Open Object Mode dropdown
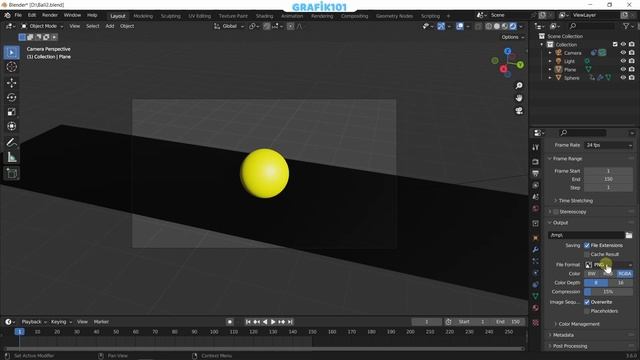This screenshot has width=640, height=360. 42,26
